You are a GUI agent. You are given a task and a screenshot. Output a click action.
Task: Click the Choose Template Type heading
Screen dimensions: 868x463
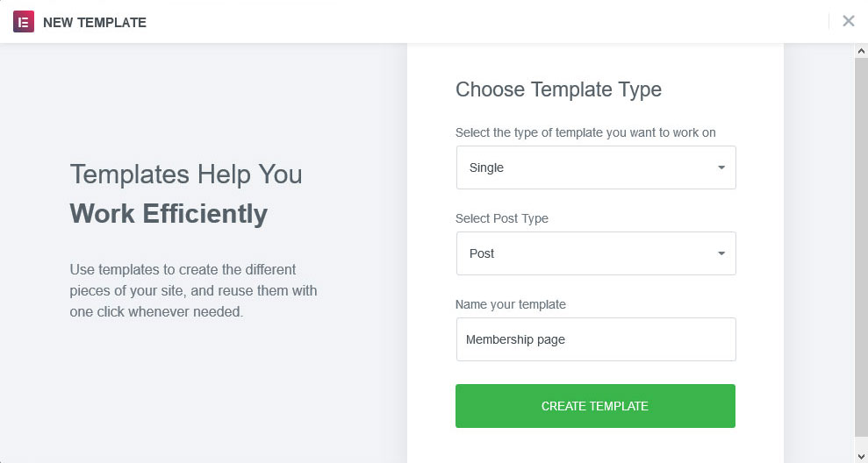tap(558, 89)
